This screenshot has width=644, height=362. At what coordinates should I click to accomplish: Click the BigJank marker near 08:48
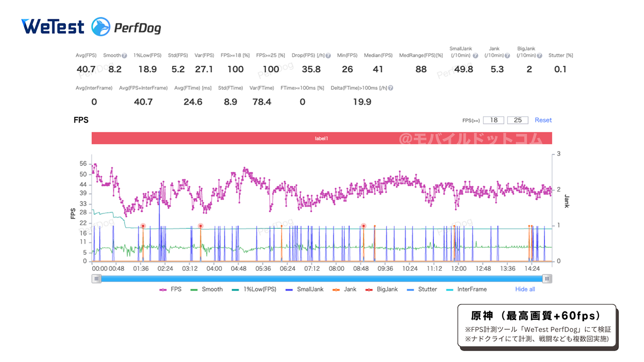[363, 226]
